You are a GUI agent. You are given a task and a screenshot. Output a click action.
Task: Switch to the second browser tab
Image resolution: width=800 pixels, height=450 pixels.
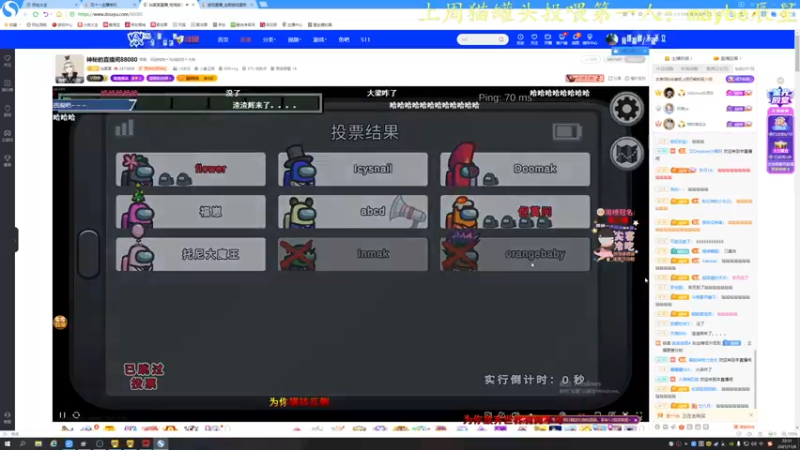tap(110, 5)
